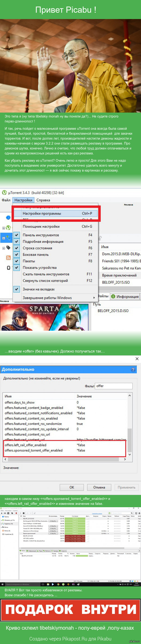
Task: Select offers.featured_content_rss_enabled row
Action: click(x=65, y=418)
